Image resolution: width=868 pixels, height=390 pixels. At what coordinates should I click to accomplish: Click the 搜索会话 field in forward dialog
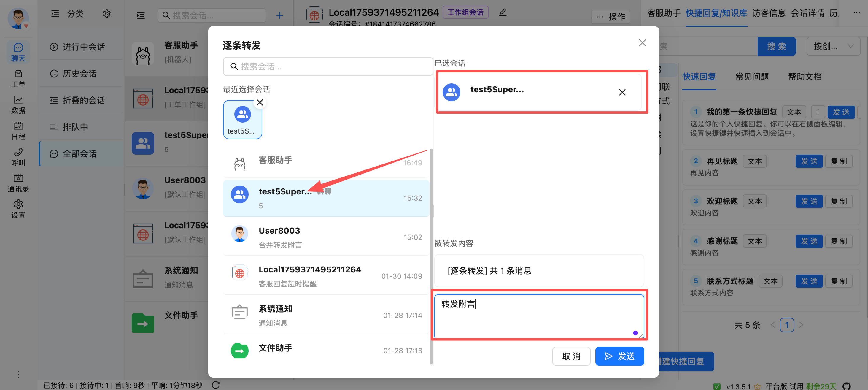[327, 66]
